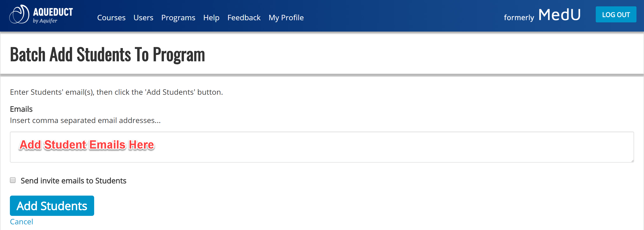
Task: Open the Courses menu
Action: coord(111,17)
